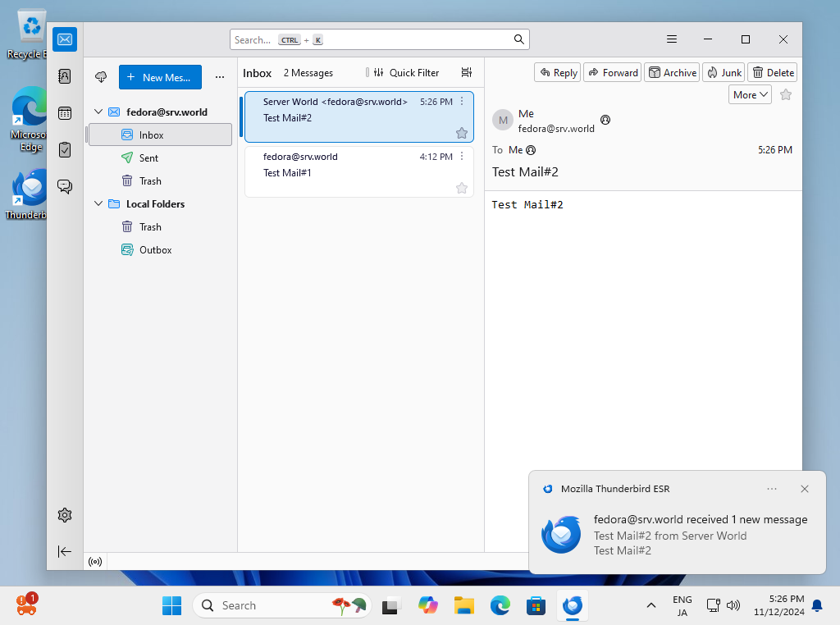
Task: Open the Thunderbird application hamburger menu
Action: point(672,39)
